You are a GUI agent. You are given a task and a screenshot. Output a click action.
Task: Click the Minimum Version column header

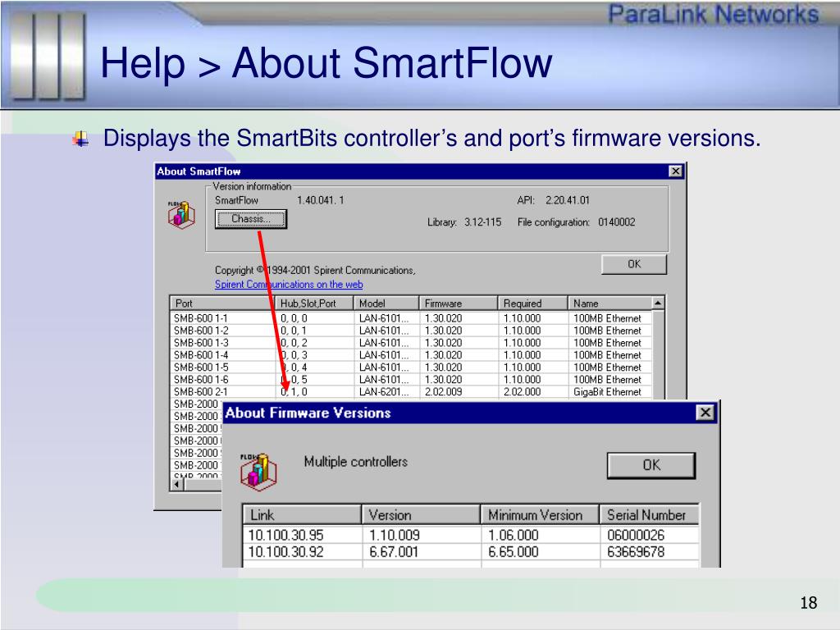(540, 515)
